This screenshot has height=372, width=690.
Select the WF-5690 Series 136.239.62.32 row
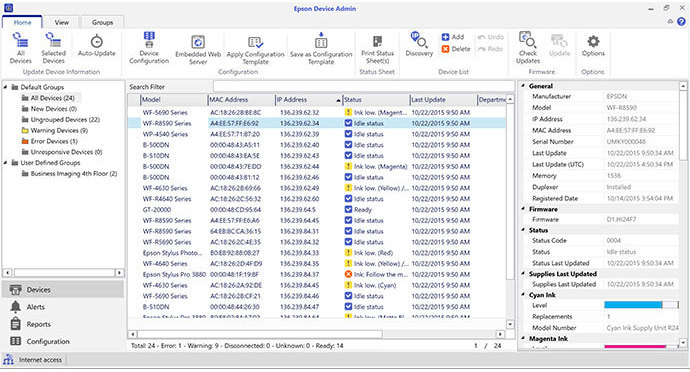[317, 112]
